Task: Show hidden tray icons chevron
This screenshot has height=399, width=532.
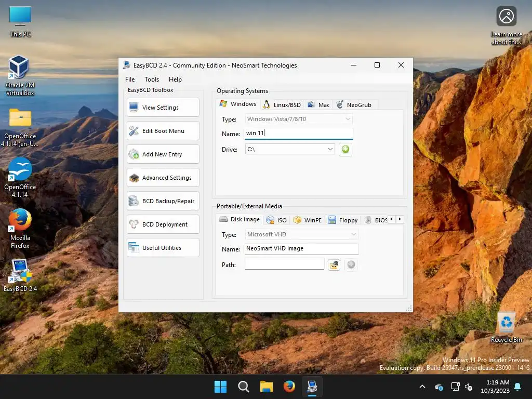Action: (x=422, y=387)
